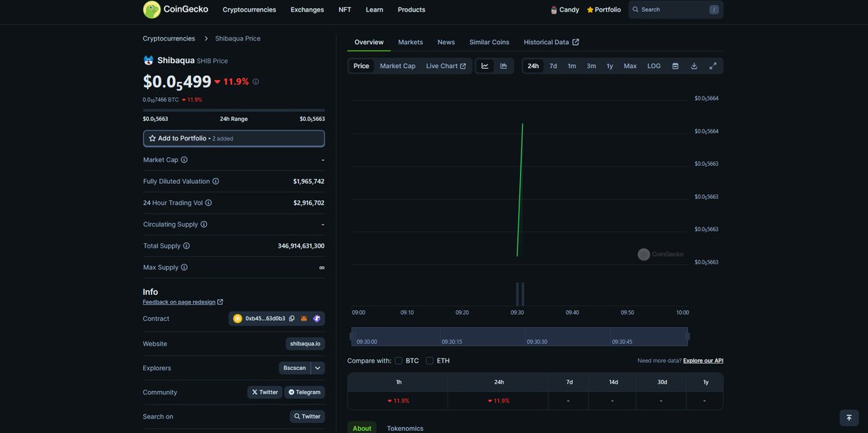This screenshot has width=868, height=433.
Task: Switch to the News tab
Action: click(446, 42)
